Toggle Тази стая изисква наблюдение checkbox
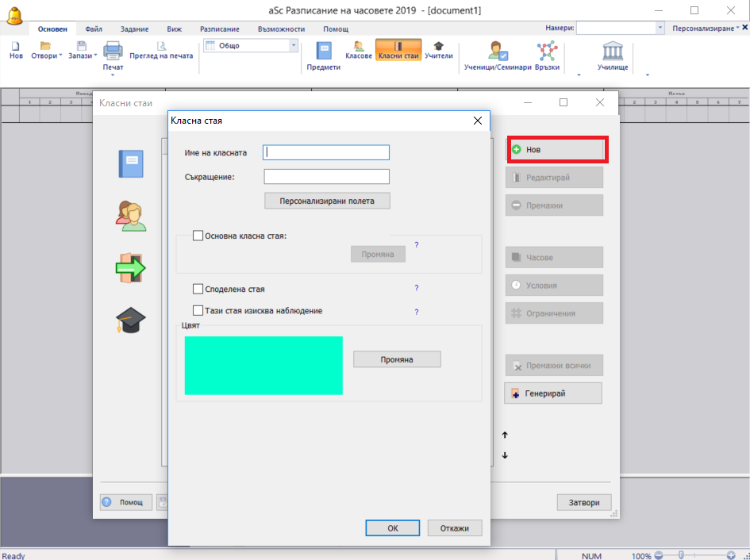 198,311
